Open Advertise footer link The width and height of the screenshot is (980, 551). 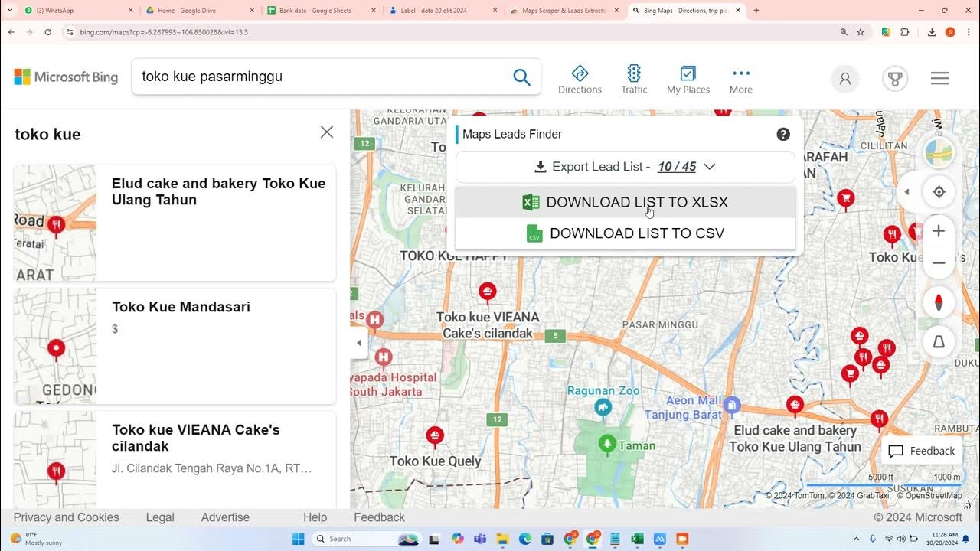click(x=225, y=517)
